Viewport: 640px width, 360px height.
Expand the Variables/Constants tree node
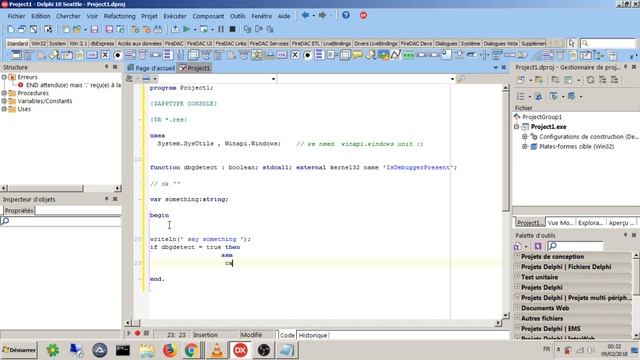[x=4, y=101]
